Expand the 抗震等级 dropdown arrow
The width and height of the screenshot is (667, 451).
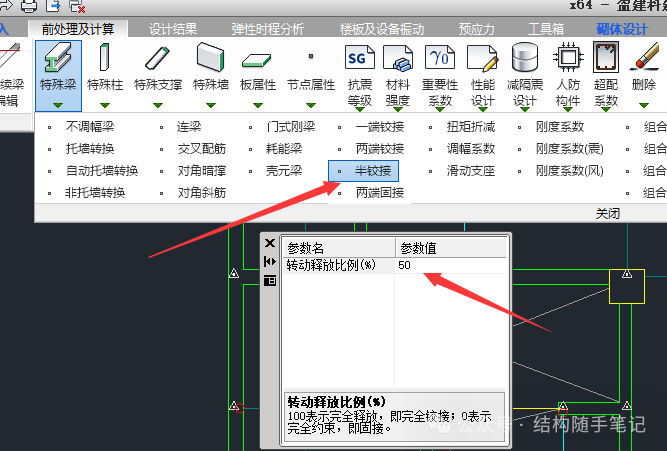(360, 110)
